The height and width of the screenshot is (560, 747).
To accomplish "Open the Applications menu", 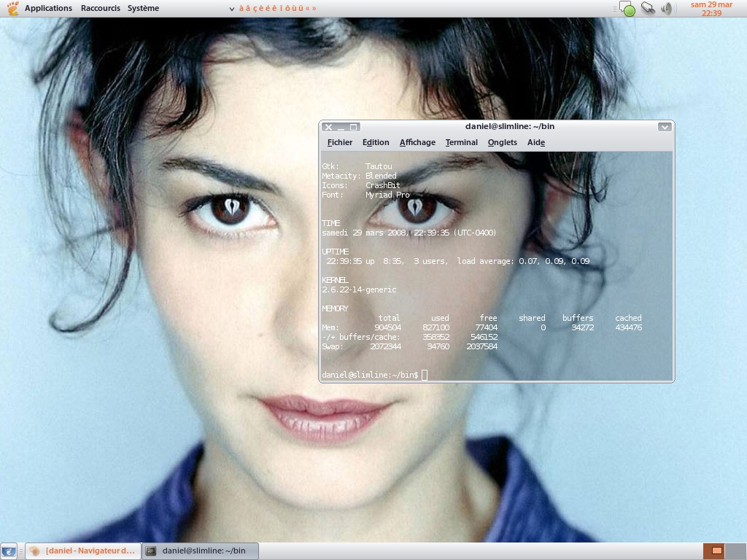I will [48, 8].
